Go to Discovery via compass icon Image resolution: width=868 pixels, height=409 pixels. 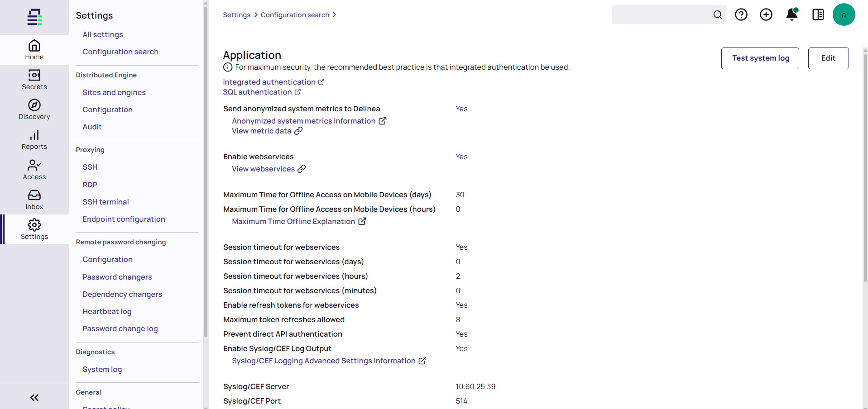(x=34, y=109)
